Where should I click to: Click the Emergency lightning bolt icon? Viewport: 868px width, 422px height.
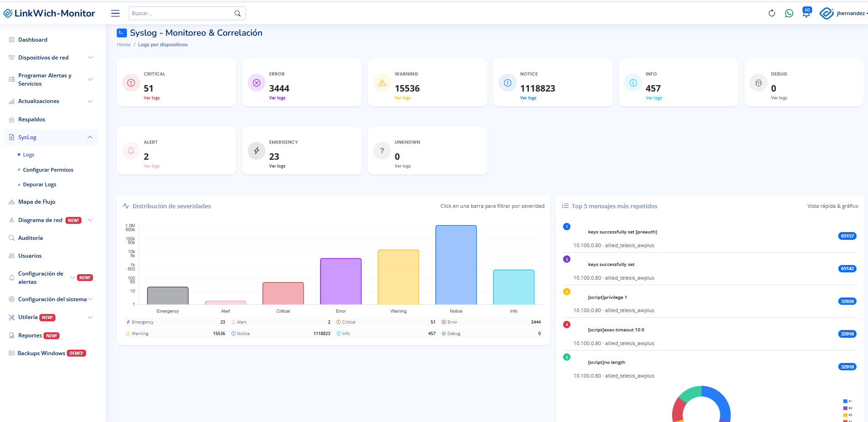point(256,151)
